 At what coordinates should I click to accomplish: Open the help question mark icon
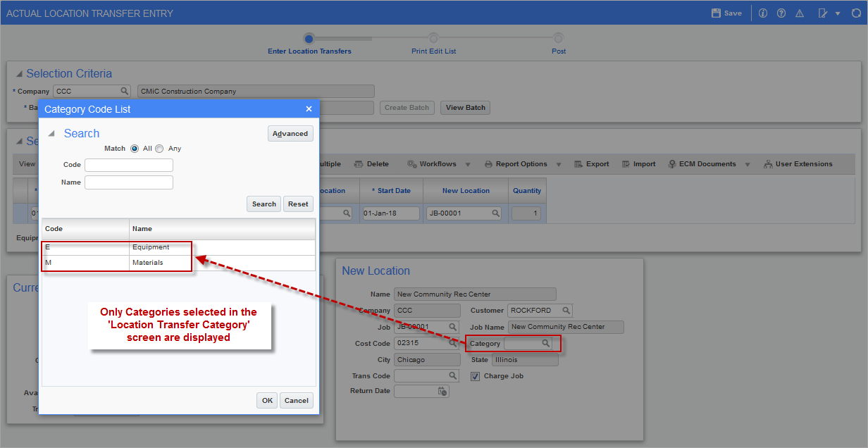coord(781,13)
